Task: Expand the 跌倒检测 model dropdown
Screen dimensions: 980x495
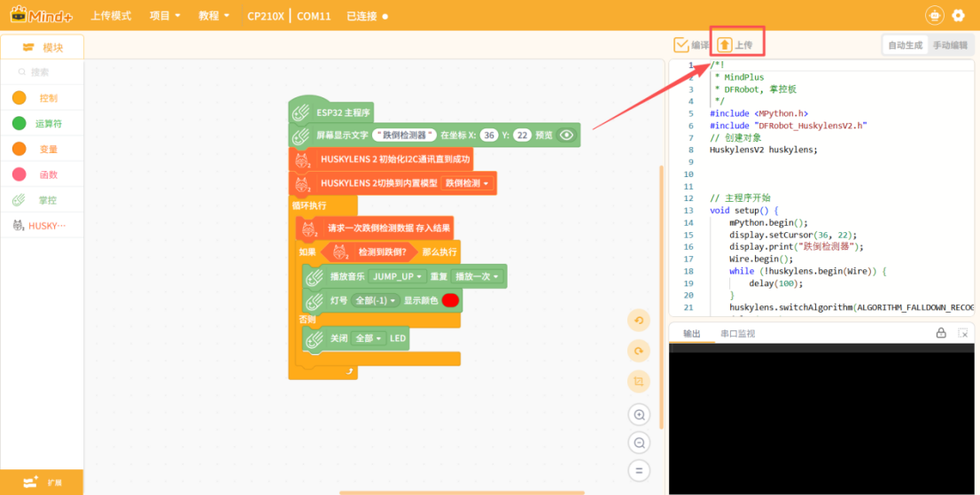Action: pyautogui.click(x=467, y=183)
